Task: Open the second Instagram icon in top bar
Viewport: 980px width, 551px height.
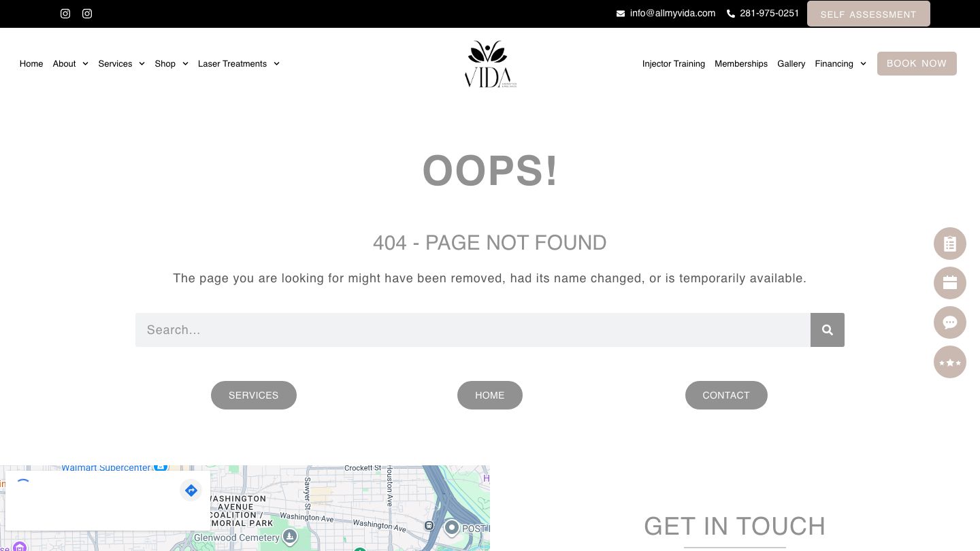Action: point(87,14)
